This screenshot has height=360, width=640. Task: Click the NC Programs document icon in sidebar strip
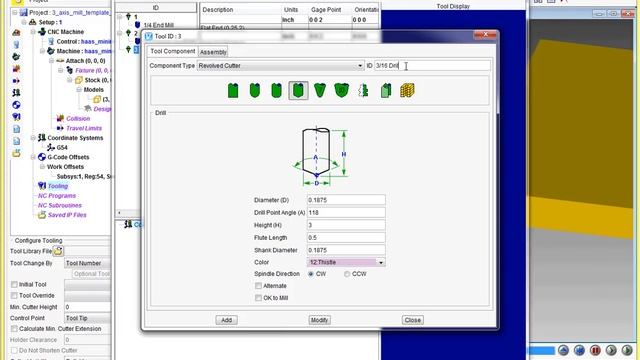click(16, 129)
